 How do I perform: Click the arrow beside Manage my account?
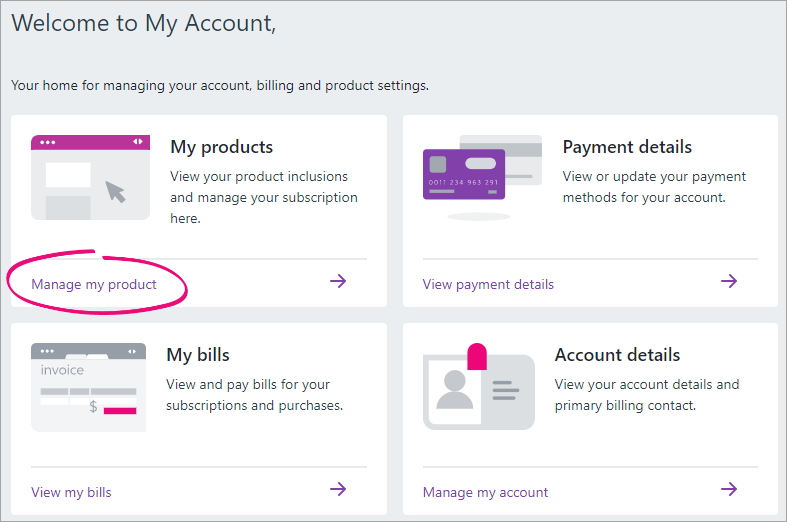click(729, 489)
